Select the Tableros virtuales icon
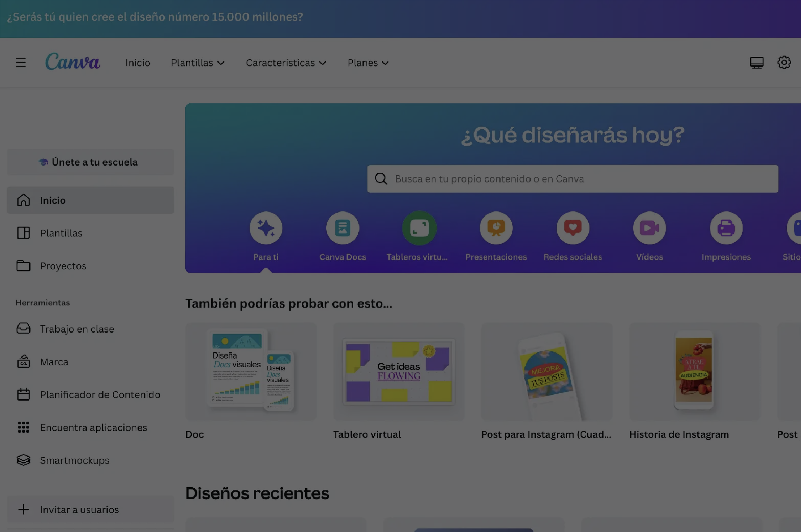The image size is (801, 532). click(x=419, y=228)
